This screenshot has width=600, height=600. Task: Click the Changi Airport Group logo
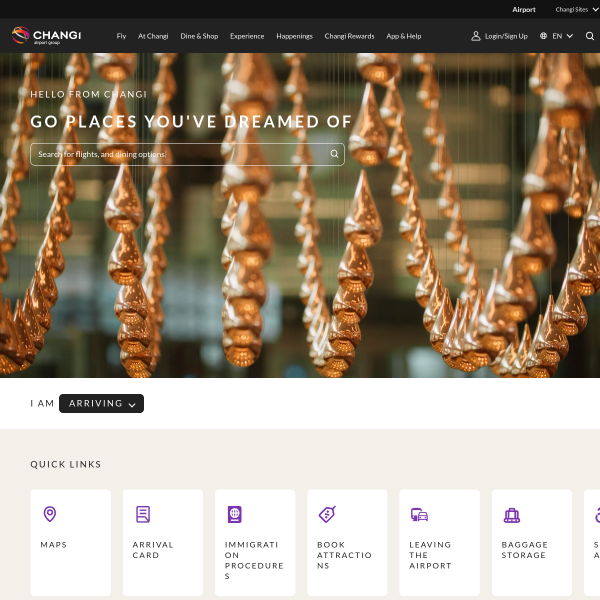[46, 36]
